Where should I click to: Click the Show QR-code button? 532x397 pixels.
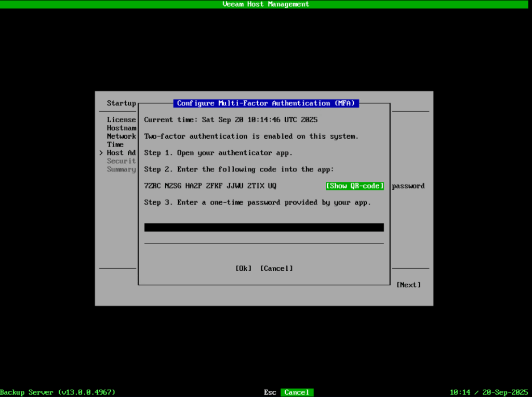pyautogui.click(x=355, y=186)
